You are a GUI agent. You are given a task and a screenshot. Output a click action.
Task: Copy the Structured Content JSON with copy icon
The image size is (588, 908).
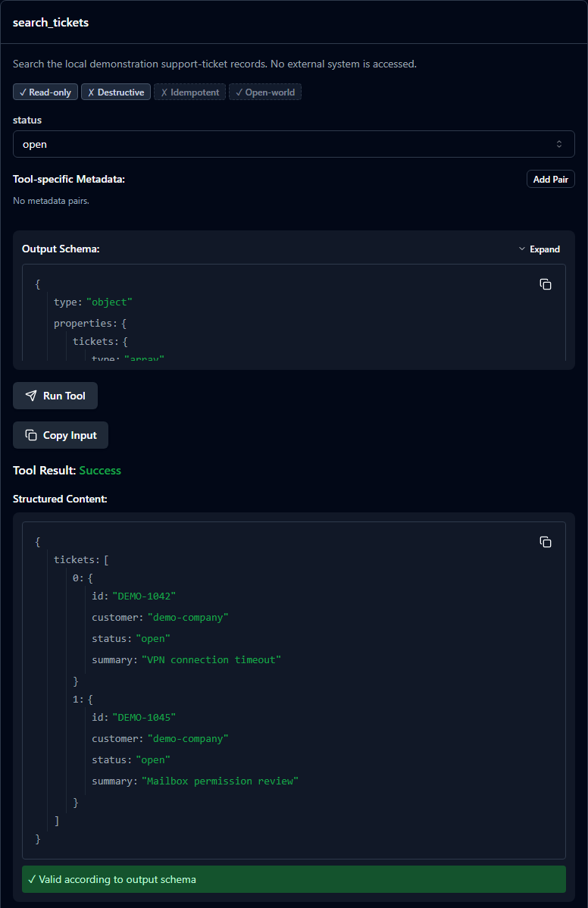pyautogui.click(x=545, y=542)
